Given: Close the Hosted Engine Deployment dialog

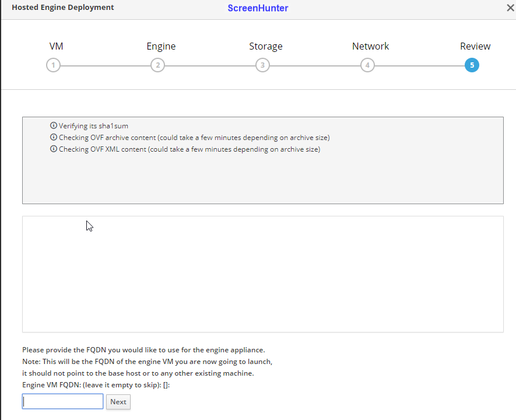Looking at the screenshot, I should [x=510, y=8].
